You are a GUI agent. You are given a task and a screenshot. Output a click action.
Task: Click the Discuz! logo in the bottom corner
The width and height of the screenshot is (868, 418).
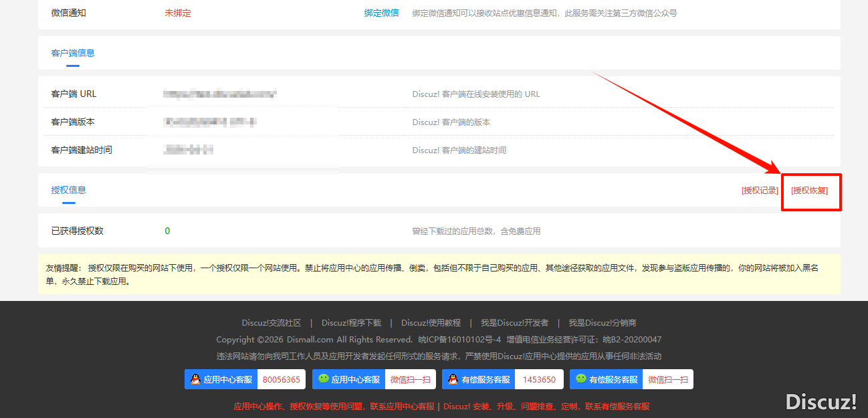coord(821,401)
